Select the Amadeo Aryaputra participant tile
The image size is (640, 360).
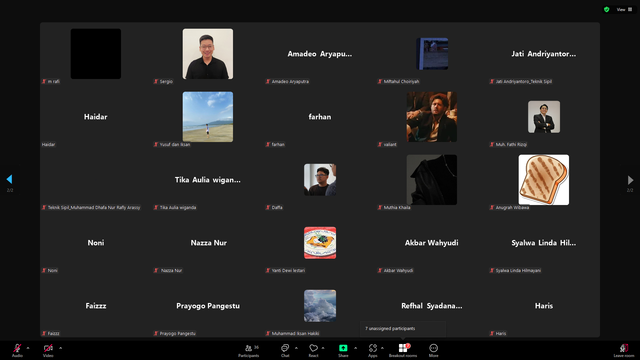pyautogui.click(x=320, y=54)
